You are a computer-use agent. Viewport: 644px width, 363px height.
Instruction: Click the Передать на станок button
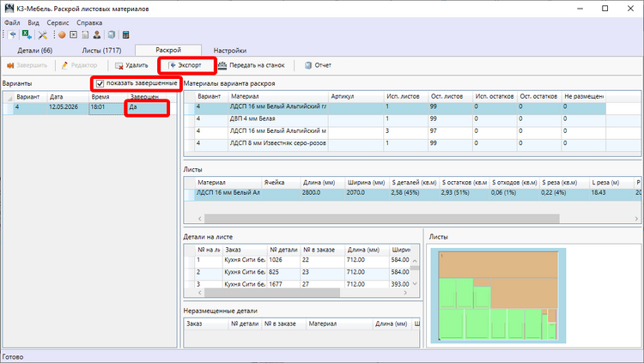(252, 65)
